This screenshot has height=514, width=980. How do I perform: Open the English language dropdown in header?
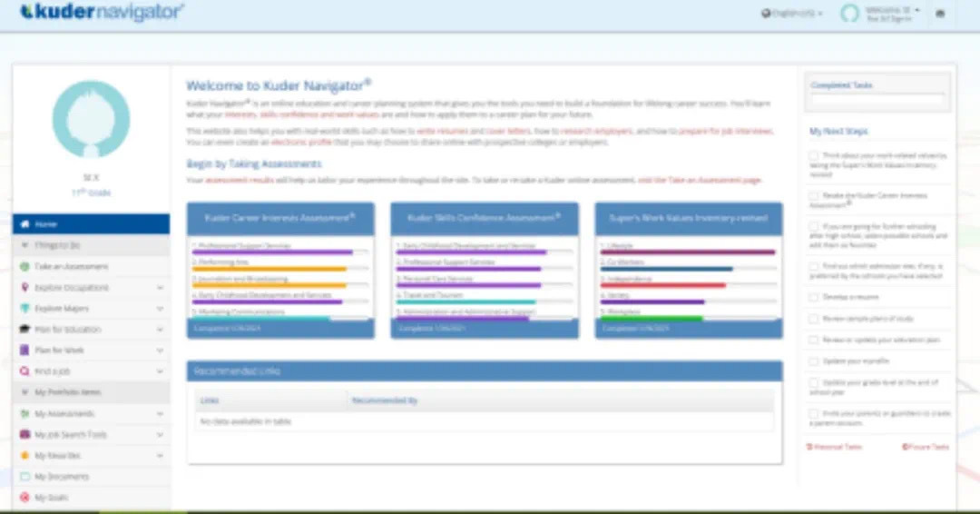(x=792, y=13)
